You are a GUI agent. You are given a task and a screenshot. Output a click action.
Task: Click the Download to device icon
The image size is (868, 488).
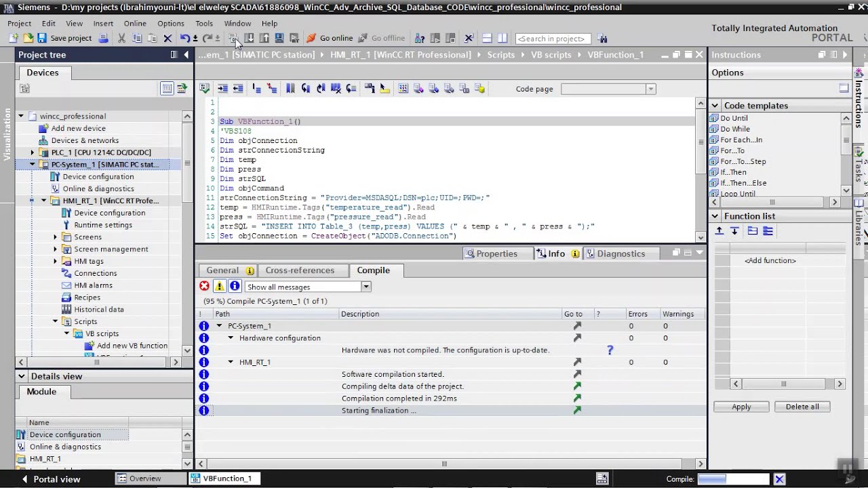click(x=249, y=38)
